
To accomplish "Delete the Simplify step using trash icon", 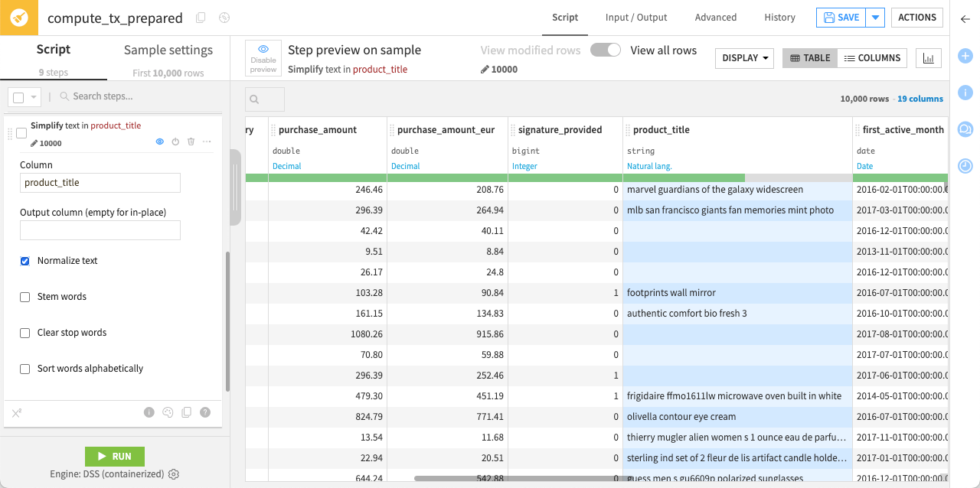I will (x=191, y=142).
